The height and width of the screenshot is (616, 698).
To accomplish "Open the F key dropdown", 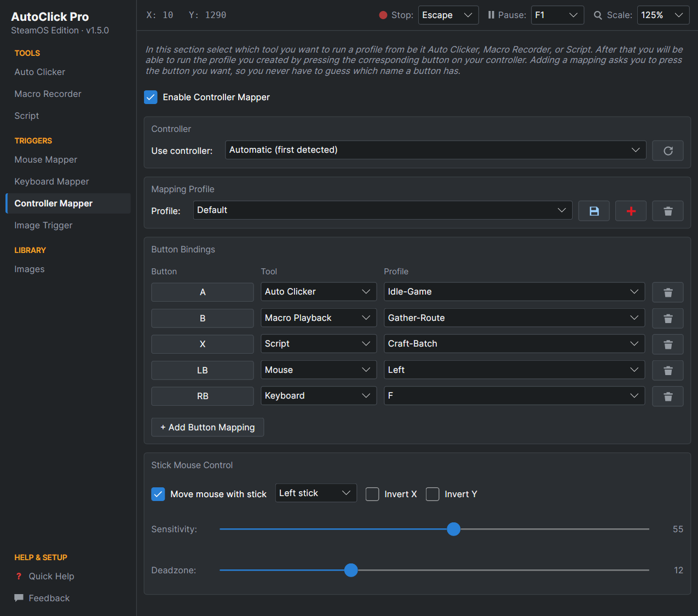I will pyautogui.click(x=514, y=396).
